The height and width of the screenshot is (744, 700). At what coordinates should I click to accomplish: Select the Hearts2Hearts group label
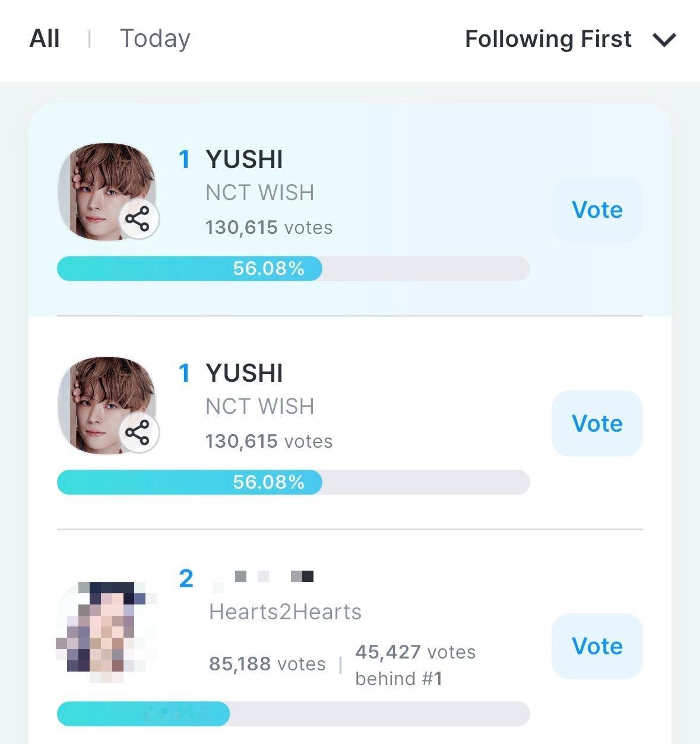click(x=285, y=612)
